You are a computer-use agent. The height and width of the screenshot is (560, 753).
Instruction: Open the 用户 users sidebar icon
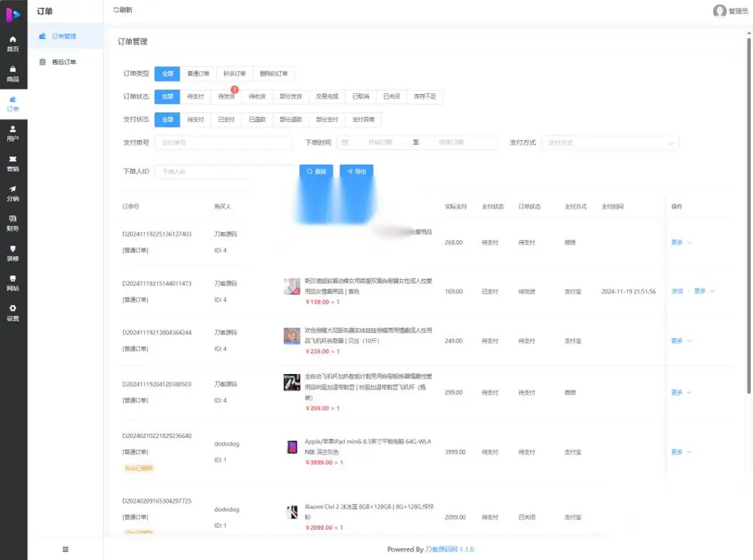13,133
